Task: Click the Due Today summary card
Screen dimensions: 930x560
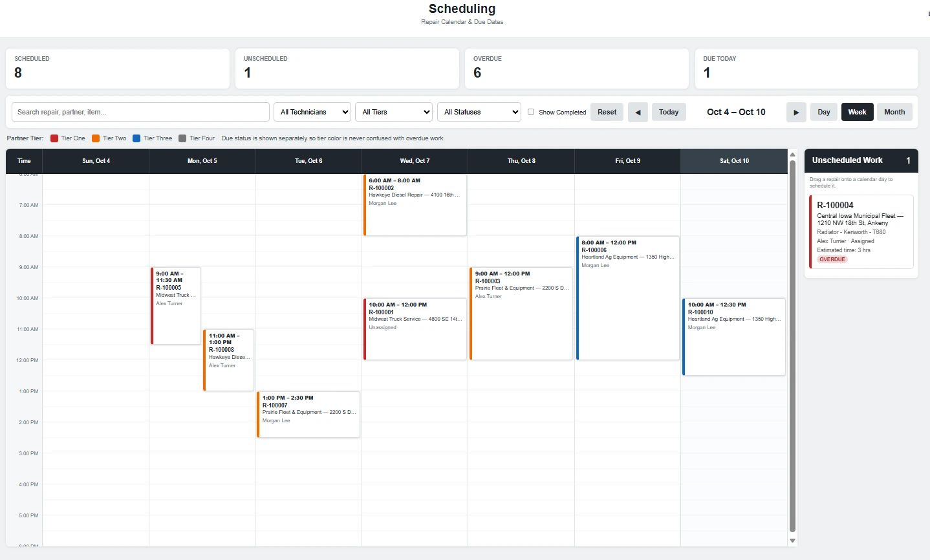Action: pos(806,69)
